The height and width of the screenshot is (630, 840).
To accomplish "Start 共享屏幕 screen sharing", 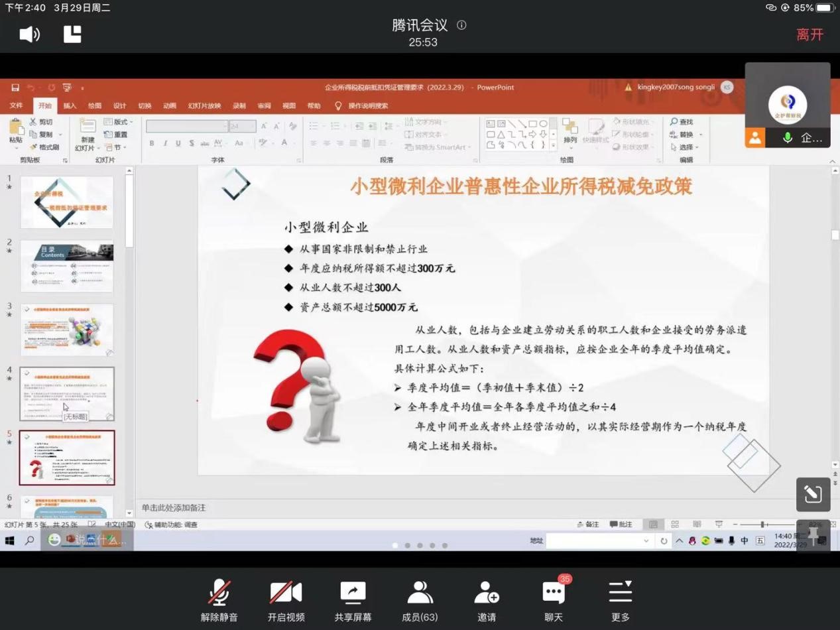I will [353, 600].
